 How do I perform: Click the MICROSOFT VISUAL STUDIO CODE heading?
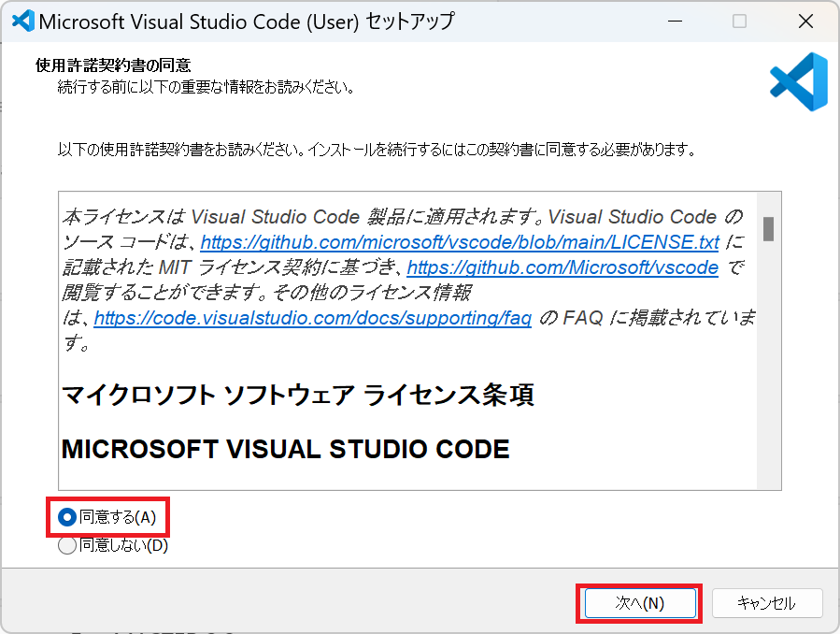pyautogui.click(x=285, y=449)
